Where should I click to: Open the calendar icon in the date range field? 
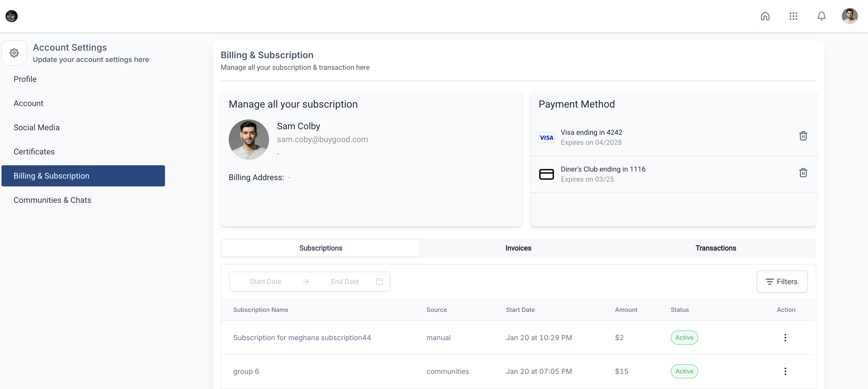tap(379, 281)
